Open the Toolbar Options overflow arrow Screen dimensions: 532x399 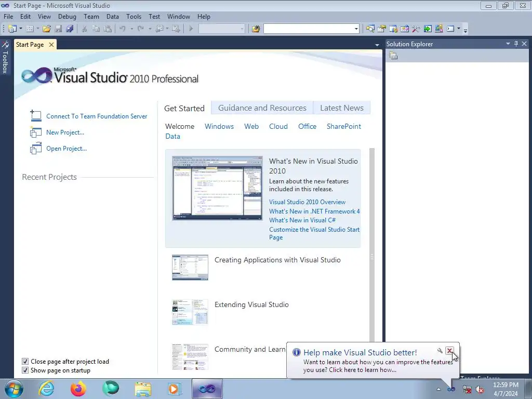465,30
